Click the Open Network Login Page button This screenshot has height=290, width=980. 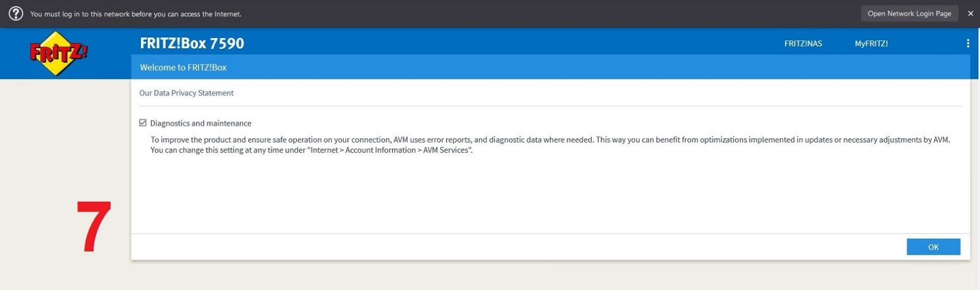910,13
